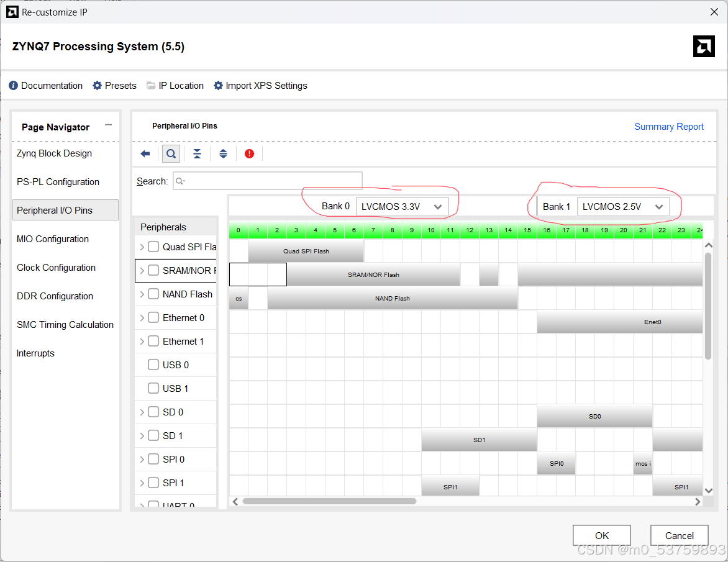Viewport: 728px width, 562px height.
Task: Enable the Quad SPI Flash checkbox
Action: coord(153,247)
